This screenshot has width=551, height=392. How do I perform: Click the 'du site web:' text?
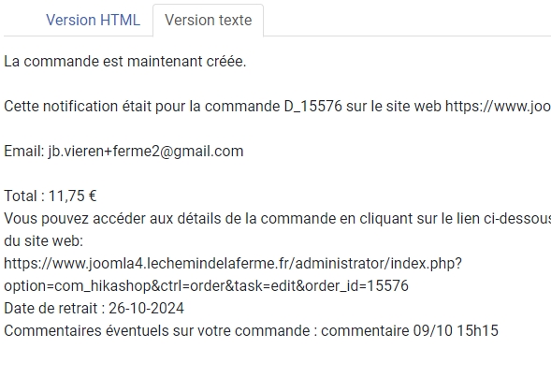coord(44,241)
